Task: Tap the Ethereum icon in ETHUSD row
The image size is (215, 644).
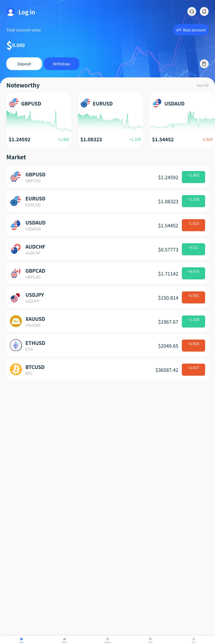Action: [x=16, y=346]
